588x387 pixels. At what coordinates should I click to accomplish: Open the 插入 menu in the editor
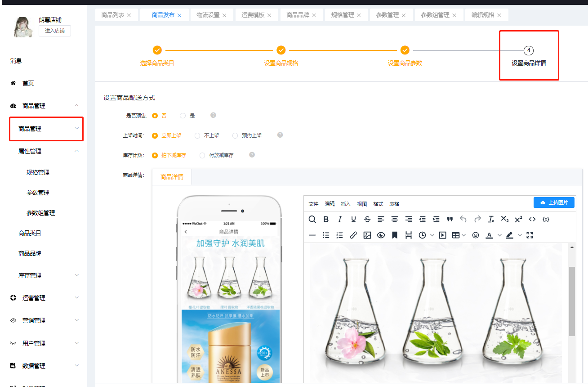point(346,204)
